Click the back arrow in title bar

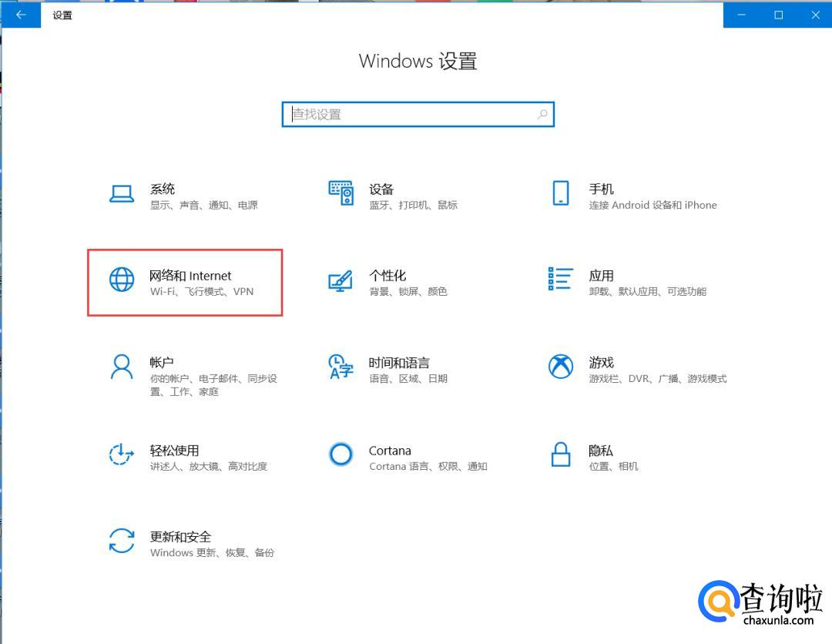(x=21, y=15)
